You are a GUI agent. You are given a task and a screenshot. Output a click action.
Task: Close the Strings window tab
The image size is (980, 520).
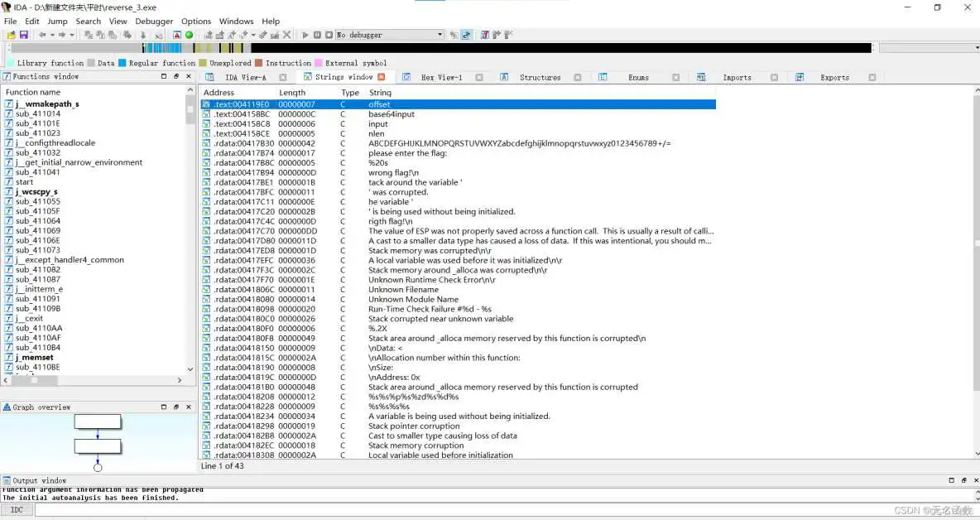pos(382,77)
